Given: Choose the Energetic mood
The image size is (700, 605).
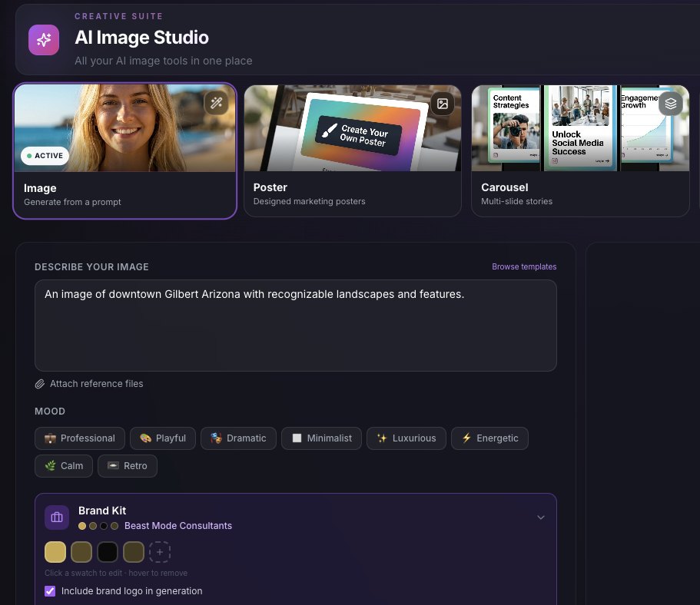Looking at the screenshot, I should [489, 438].
